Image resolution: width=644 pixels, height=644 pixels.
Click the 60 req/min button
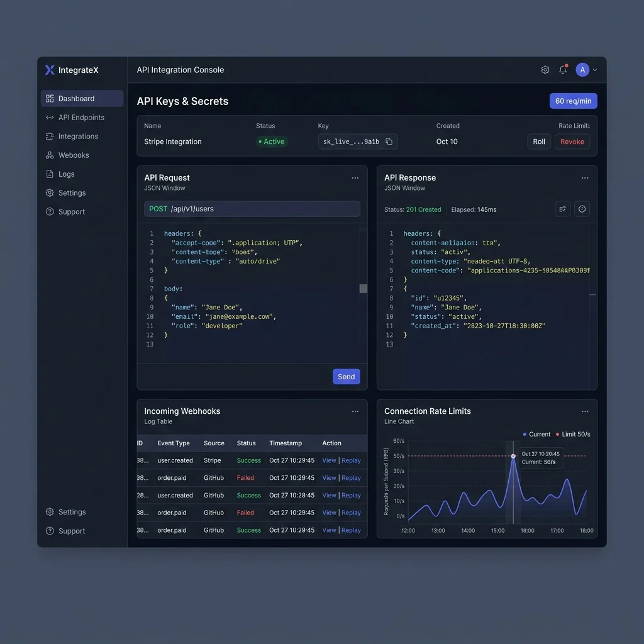tap(574, 101)
